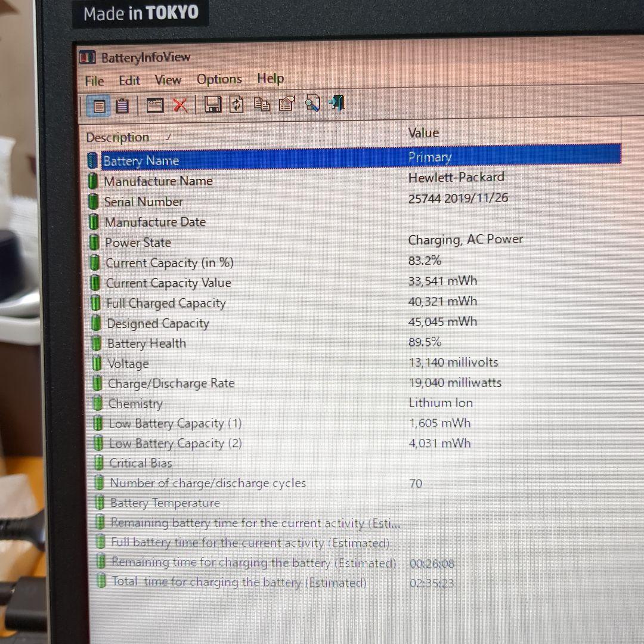
Task: Open item properties with the properties icon
Action: pyautogui.click(x=286, y=104)
